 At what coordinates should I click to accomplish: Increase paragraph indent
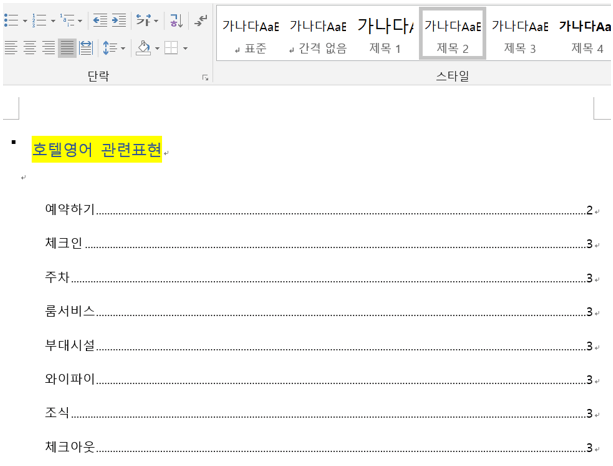(x=119, y=20)
